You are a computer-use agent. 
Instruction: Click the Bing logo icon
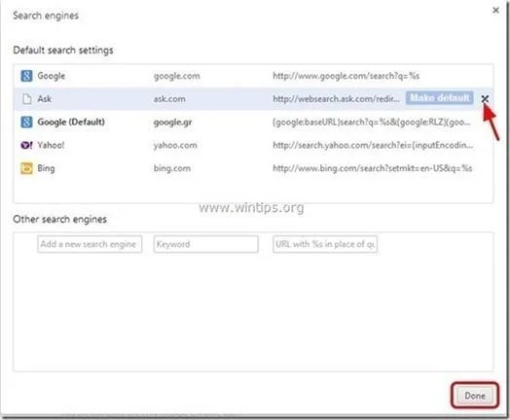(26, 168)
